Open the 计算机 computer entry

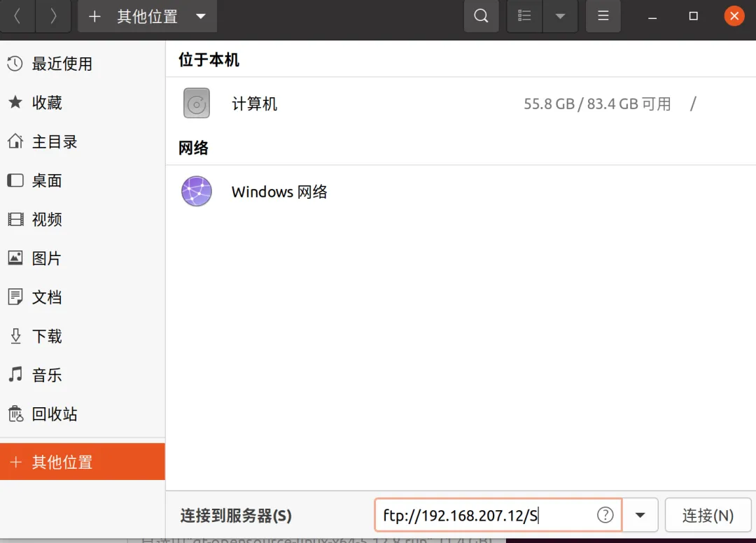[461, 104]
